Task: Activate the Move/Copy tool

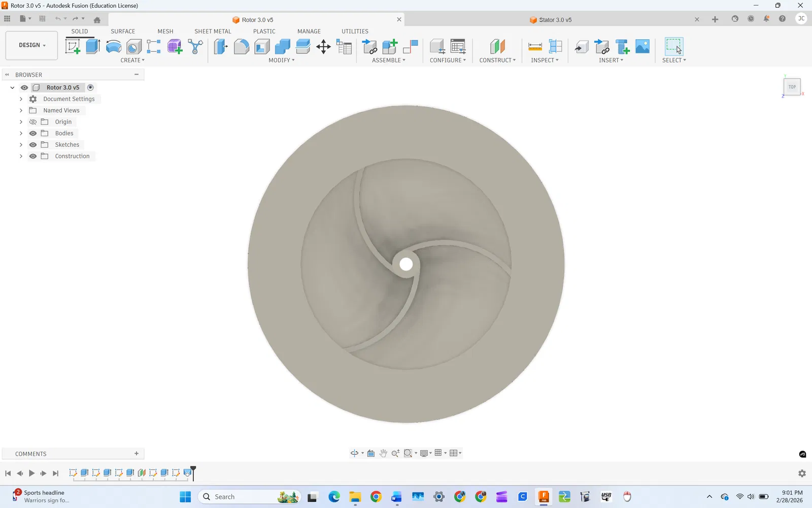Action: 323,47
